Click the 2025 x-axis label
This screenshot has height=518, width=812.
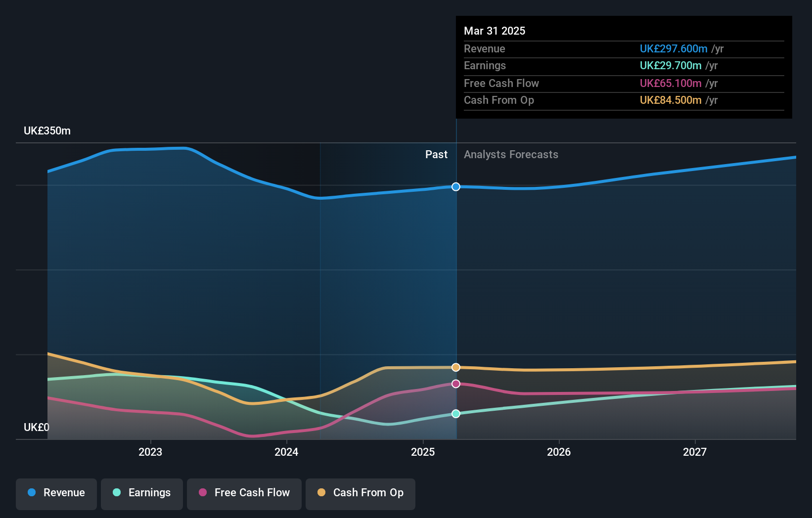[423, 452]
